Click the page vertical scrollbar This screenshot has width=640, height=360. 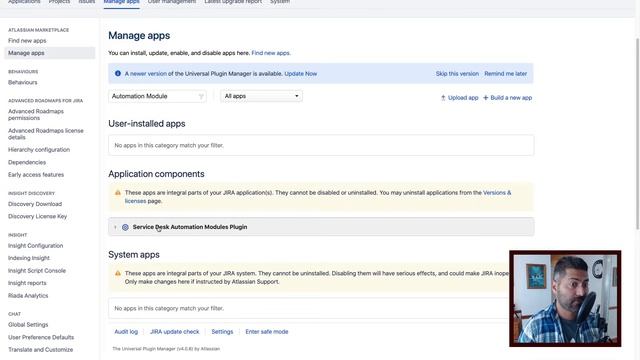tap(638, 134)
